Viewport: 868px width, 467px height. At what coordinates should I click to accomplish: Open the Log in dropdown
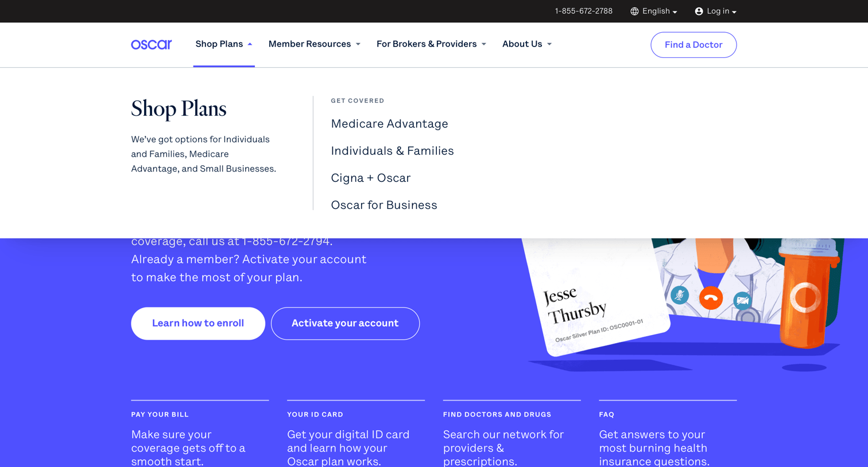click(715, 11)
